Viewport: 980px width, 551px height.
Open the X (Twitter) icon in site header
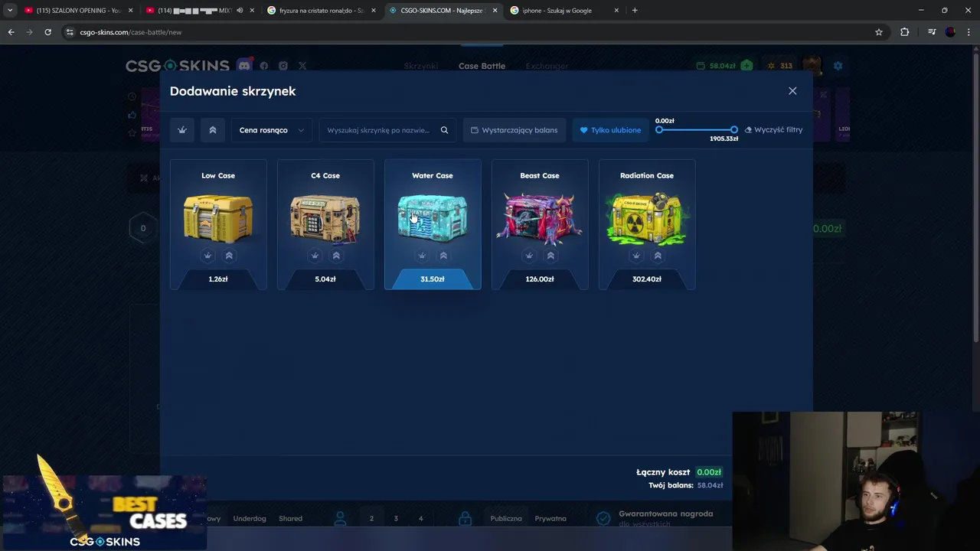pos(302,66)
